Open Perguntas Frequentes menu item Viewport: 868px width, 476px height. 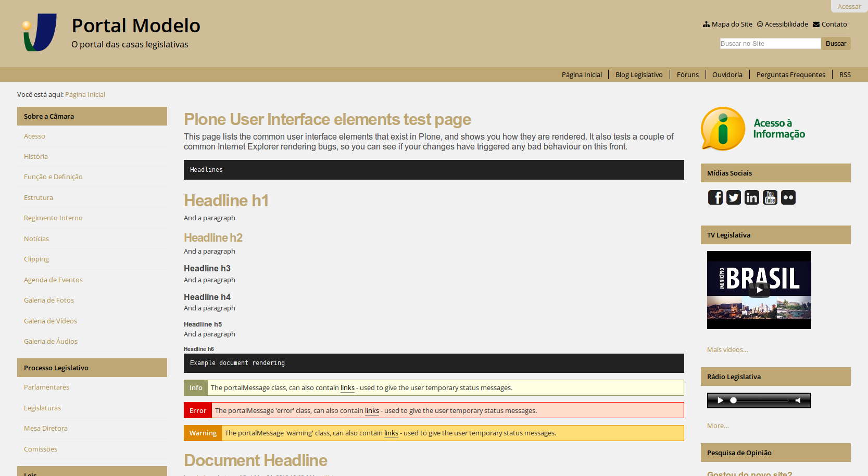(791, 74)
